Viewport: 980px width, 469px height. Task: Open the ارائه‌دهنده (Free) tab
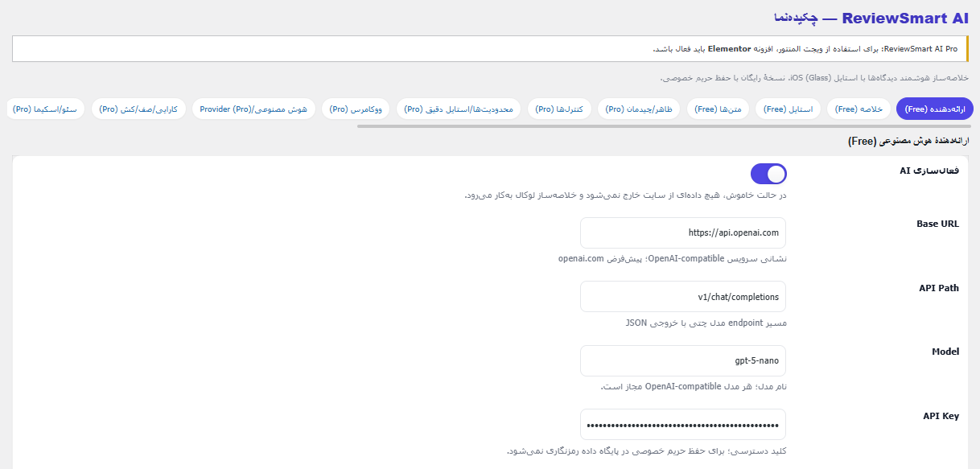click(934, 109)
